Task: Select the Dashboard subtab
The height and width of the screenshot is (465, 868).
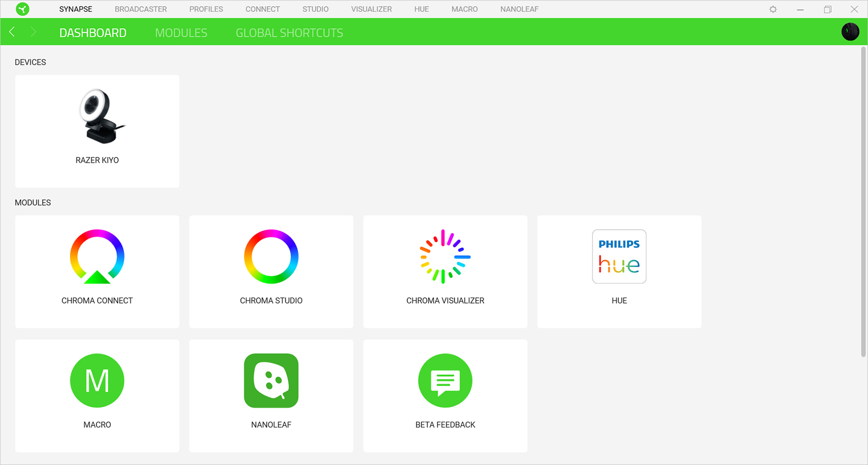Action: tap(93, 33)
